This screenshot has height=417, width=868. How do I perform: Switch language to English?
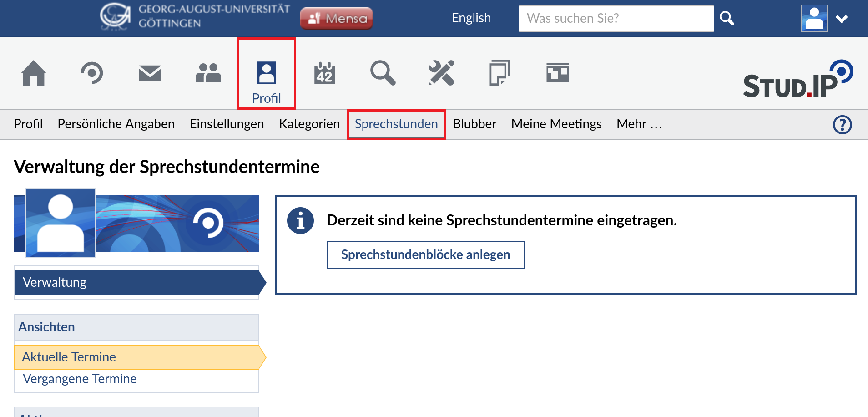click(471, 18)
